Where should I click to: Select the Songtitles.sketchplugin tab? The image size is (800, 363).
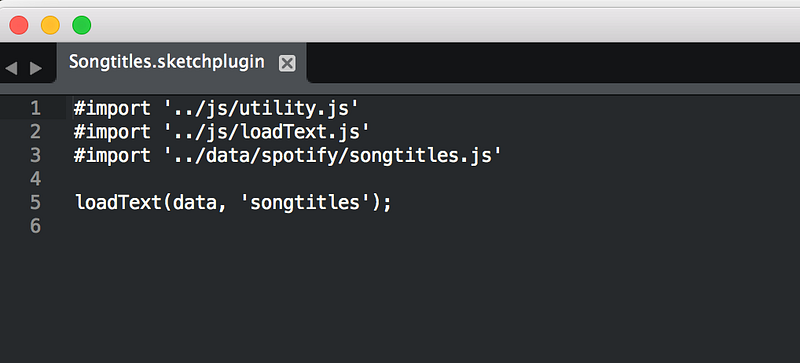182,62
